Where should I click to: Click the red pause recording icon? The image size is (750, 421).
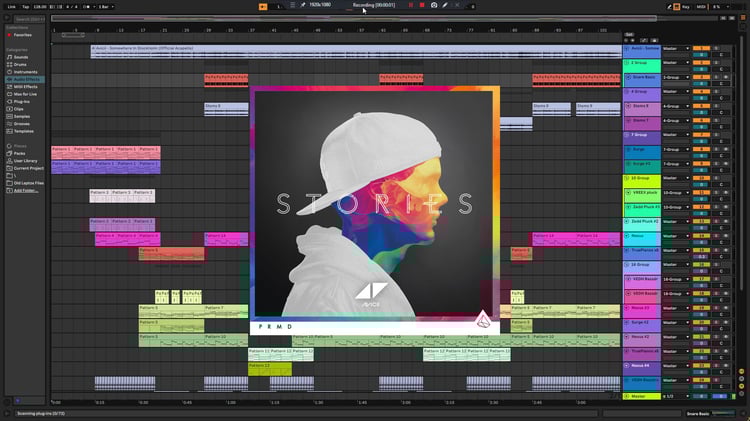(410, 5)
